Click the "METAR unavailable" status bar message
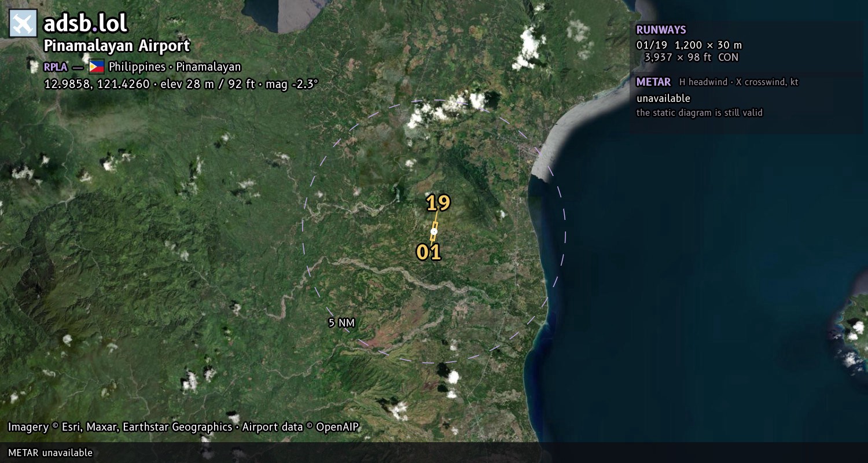868x463 pixels. click(x=50, y=453)
